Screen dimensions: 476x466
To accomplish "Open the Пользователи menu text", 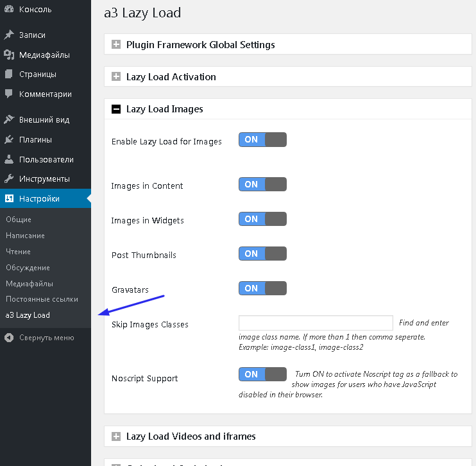I will point(46,159).
